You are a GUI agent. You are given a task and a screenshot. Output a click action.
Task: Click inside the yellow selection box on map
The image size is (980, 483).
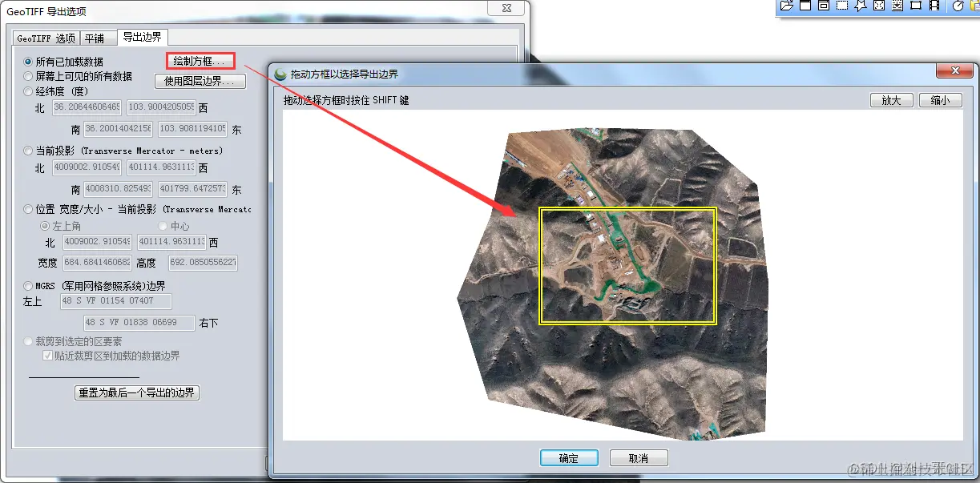click(627, 266)
